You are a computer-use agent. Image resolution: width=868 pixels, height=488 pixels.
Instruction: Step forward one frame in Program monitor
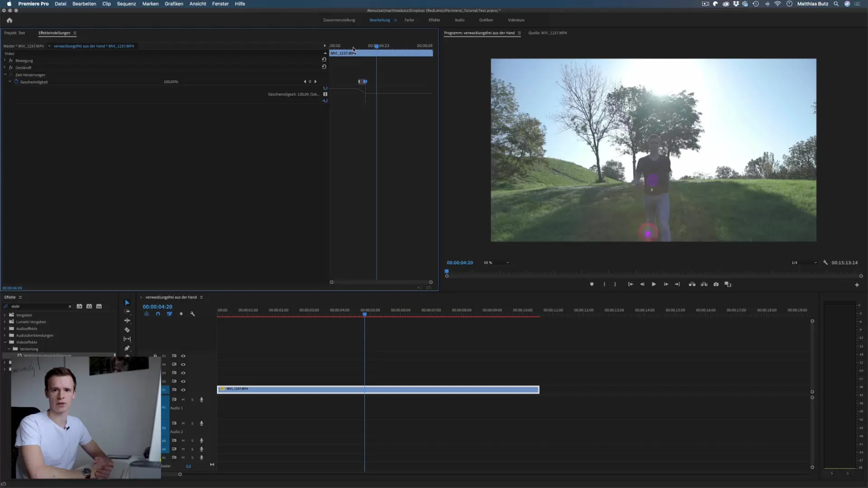tap(666, 284)
